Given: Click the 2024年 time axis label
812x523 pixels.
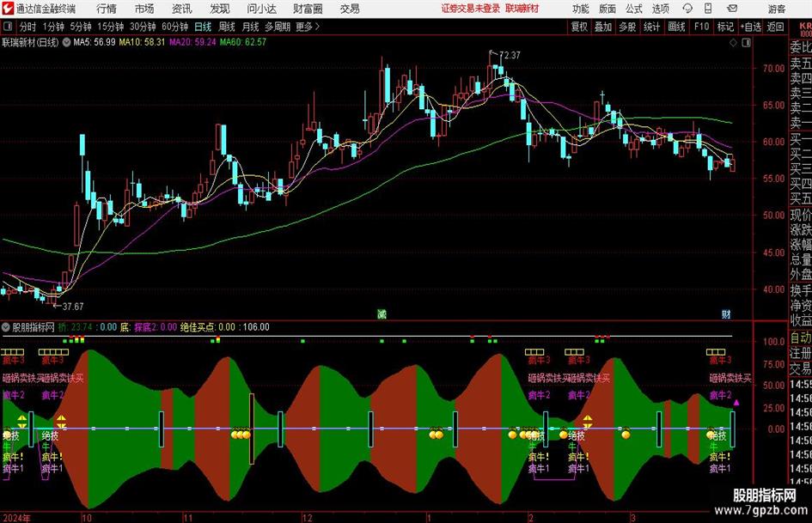Looking at the screenshot, I should click(16, 518).
